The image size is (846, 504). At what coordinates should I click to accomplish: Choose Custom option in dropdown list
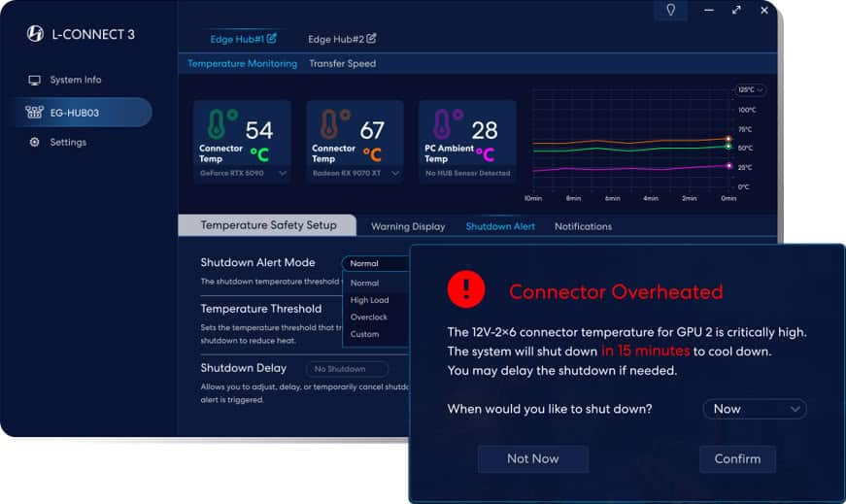[365, 335]
